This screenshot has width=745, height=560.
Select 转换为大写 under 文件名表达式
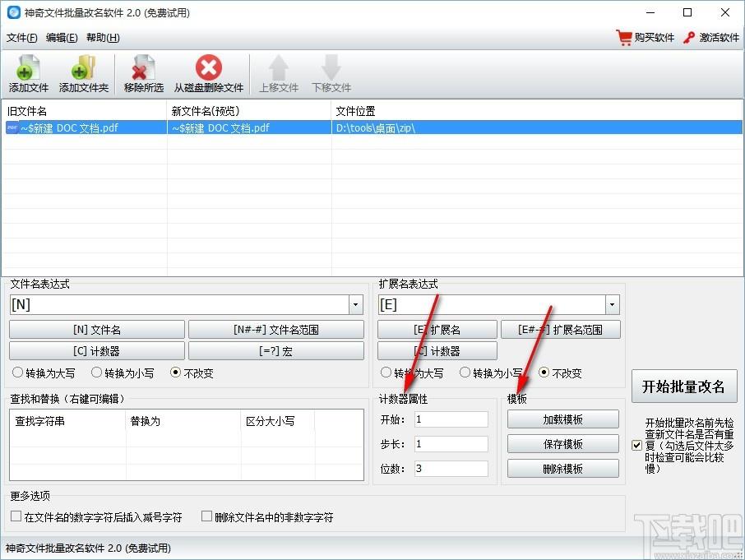17,373
